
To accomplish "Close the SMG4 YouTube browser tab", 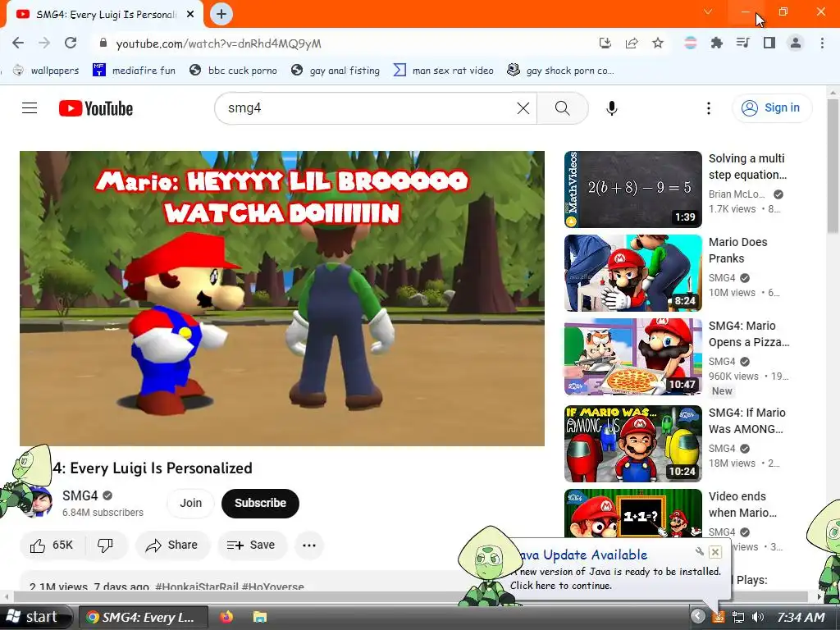I will [190, 15].
